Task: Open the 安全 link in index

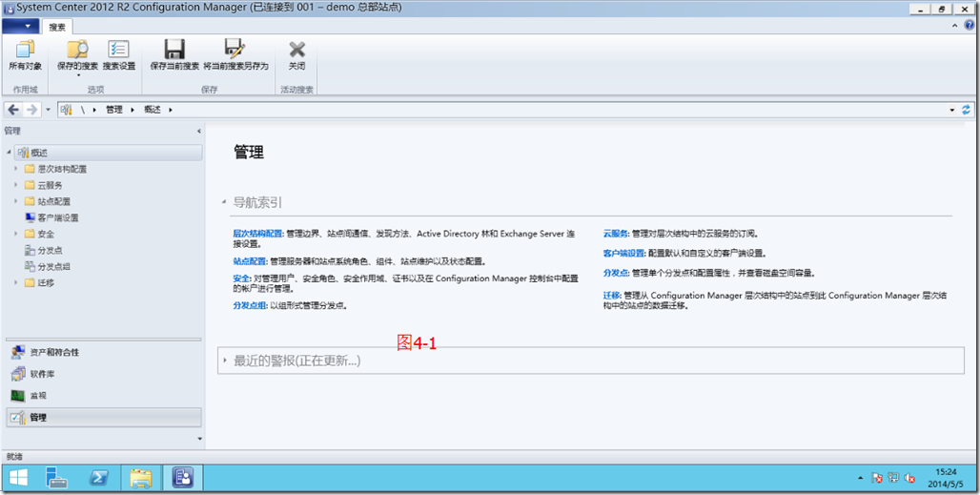Action: [241, 278]
